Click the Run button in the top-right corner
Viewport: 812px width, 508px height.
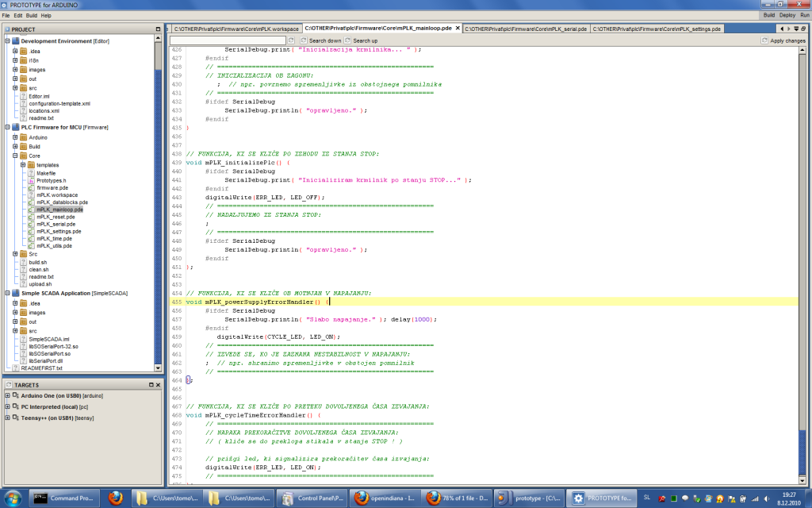point(805,13)
